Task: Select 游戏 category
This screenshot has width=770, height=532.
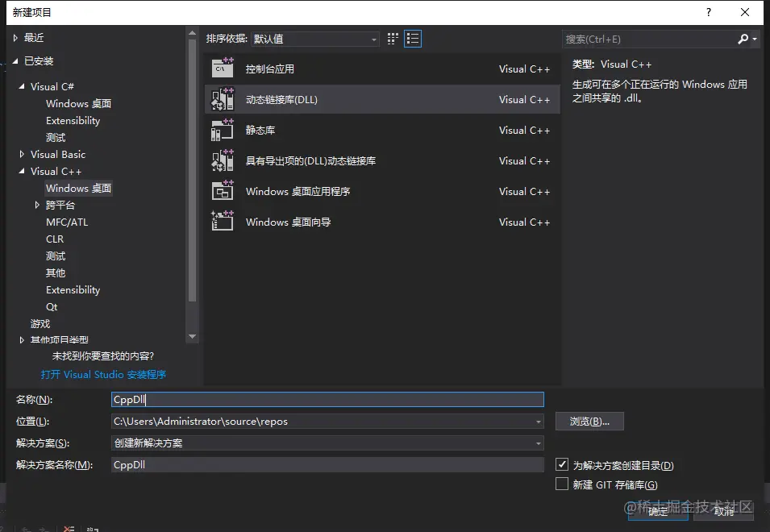Action: (x=40, y=324)
